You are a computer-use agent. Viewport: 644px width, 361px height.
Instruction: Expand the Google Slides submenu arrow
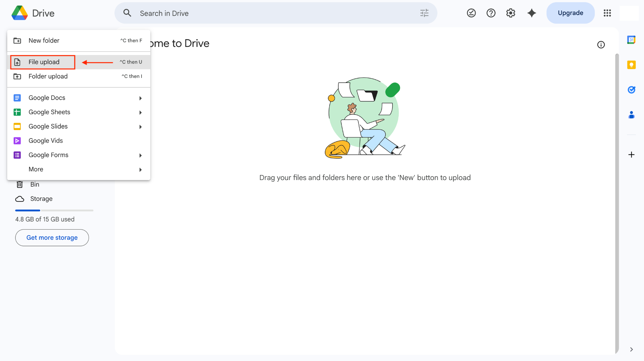141,127
